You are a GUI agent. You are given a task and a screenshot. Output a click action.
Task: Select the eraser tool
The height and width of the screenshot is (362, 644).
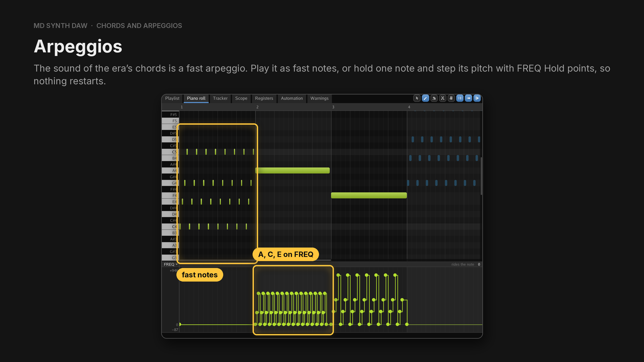(x=434, y=98)
